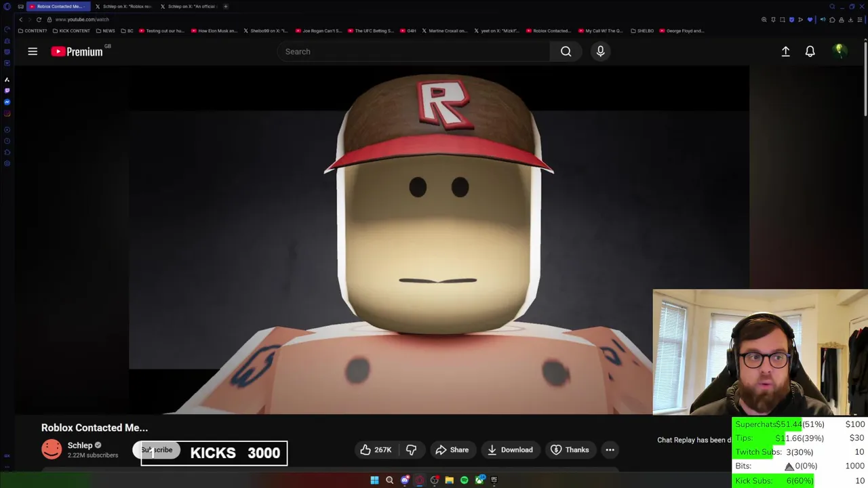Open 'My Call W/ The Q...' bookmark
Image resolution: width=868 pixels, height=488 pixels.
coord(601,30)
